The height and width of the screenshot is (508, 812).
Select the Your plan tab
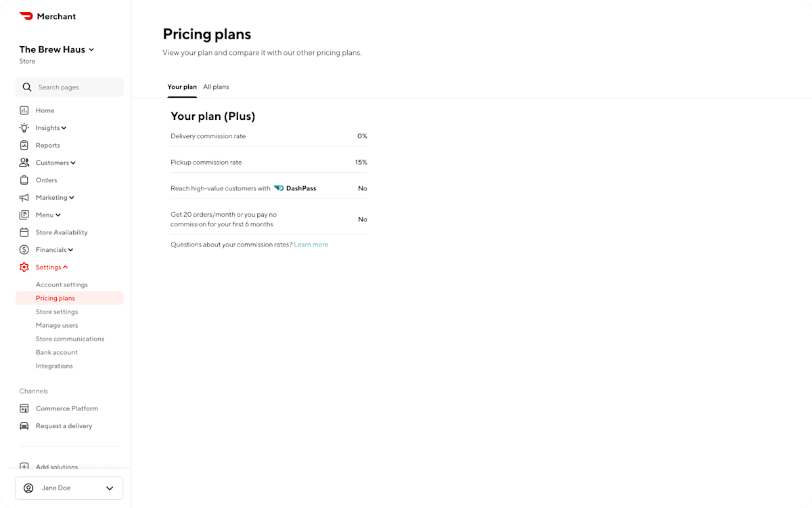[x=182, y=87]
